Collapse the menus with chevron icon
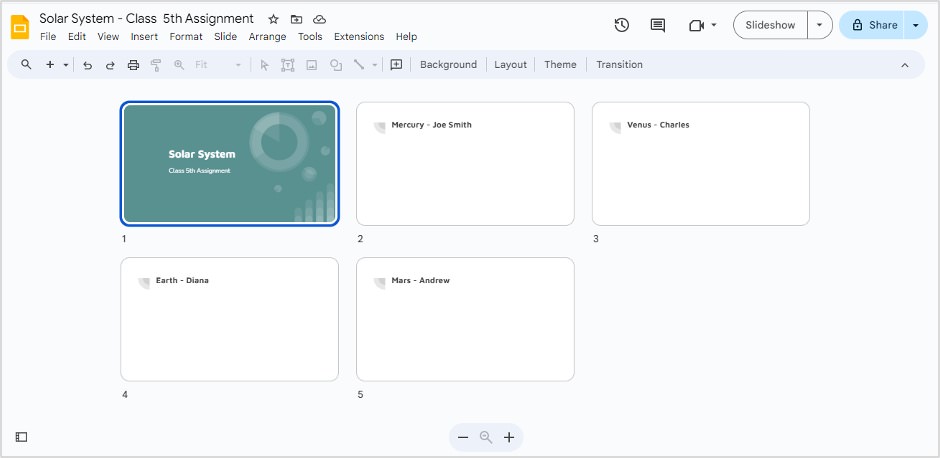 (905, 65)
